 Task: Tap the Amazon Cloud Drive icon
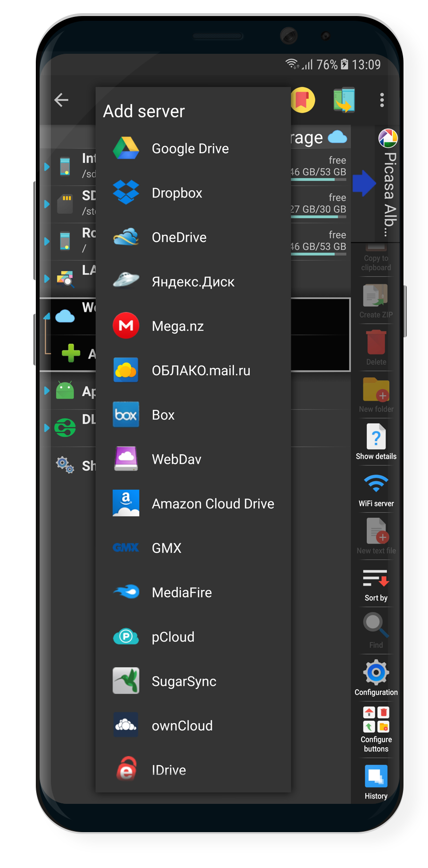pyautogui.click(x=126, y=503)
